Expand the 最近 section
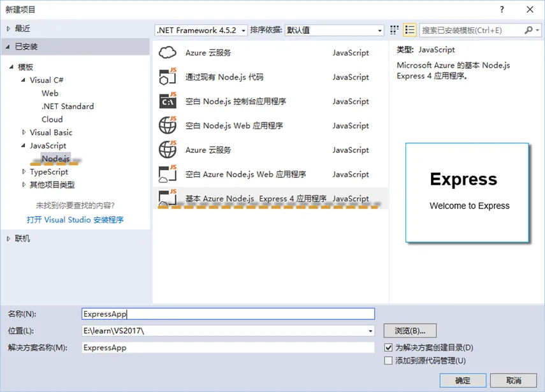This screenshot has height=392, width=545. [8, 29]
